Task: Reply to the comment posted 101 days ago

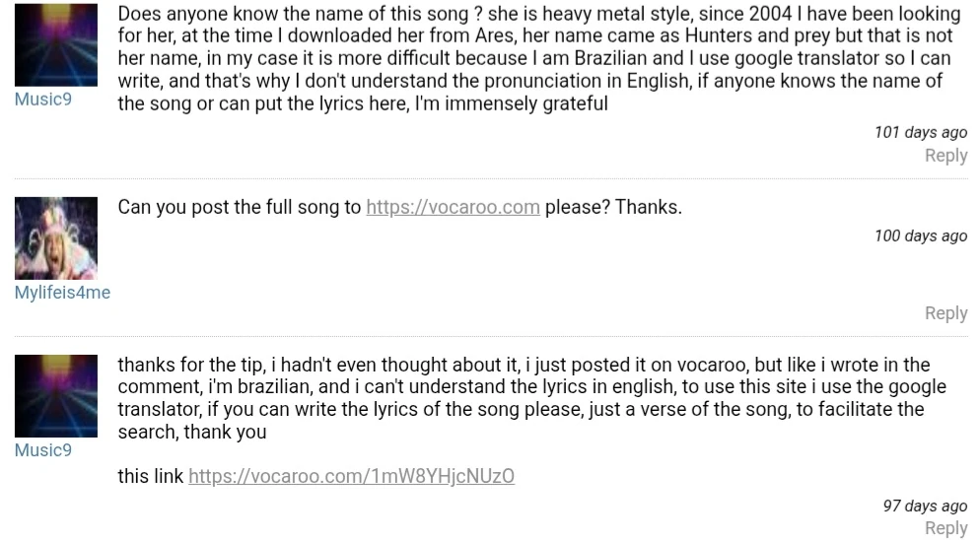Action: point(945,156)
